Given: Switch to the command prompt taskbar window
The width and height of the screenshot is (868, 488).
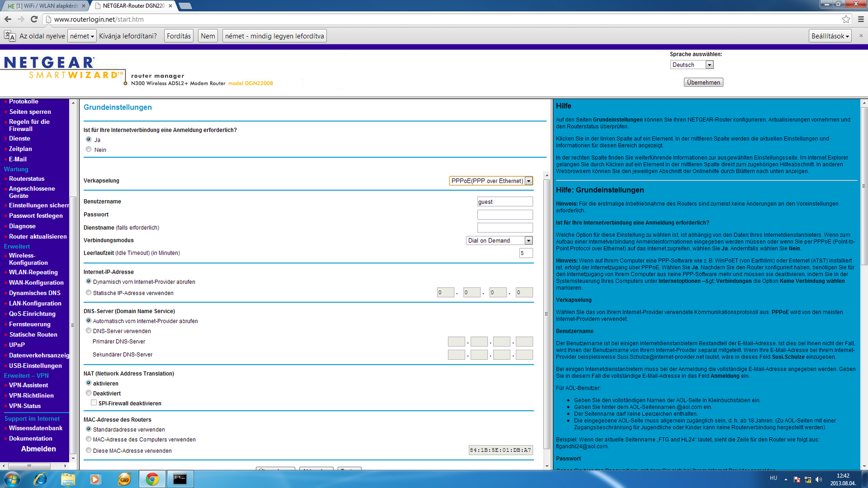Looking at the screenshot, I should pos(180,479).
